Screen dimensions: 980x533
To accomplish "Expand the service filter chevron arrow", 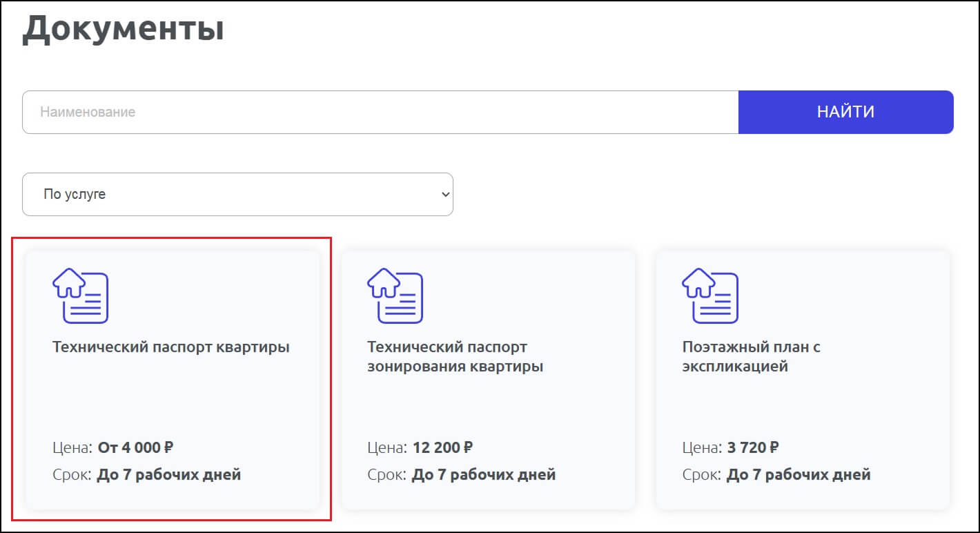I will tap(444, 194).
